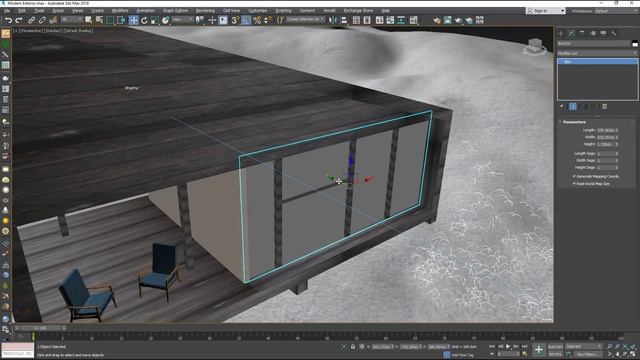Switch to the Modify command panel tab
640x360 pixels.
pos(571,33)
